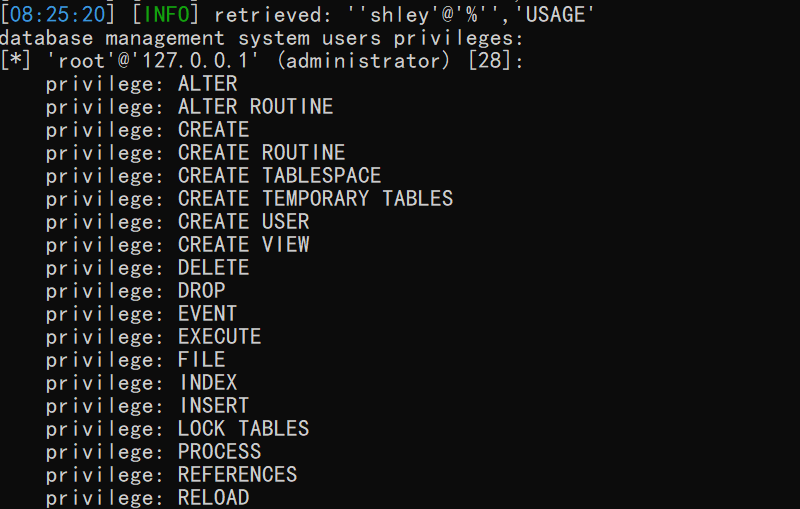Viewport: 800px width, 509px height.
Task: Click the EXECUTE privilege line
Action: [x=154, y=337]
